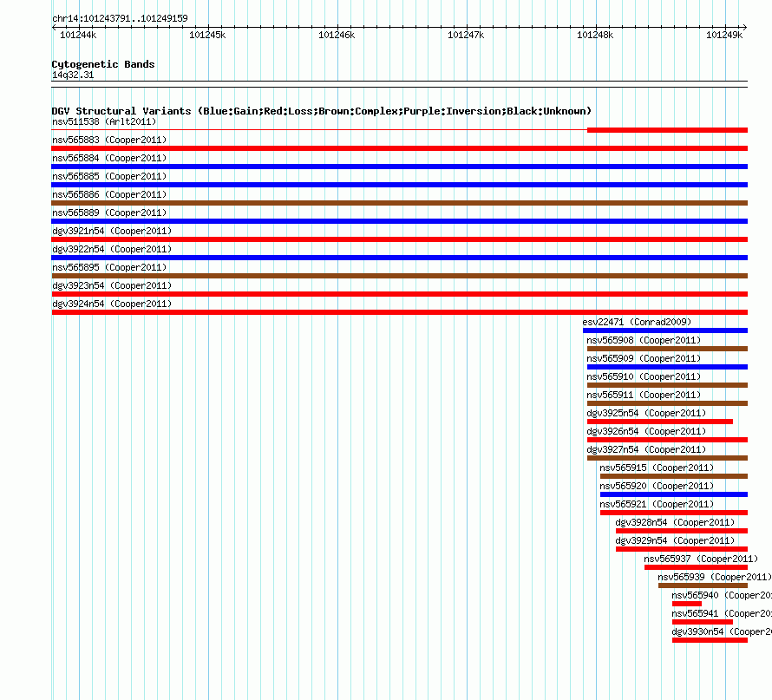Image resolution: width=772 pixels, height=700 pixels.
Task: Select the blue gain bar of nsv565885
Action: [x=399, y=185]
